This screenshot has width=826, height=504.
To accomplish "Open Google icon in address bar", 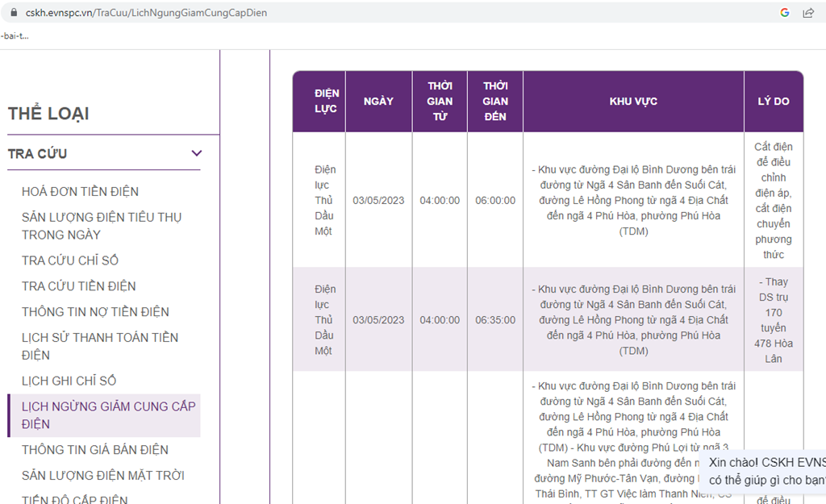I will (784, 13).
